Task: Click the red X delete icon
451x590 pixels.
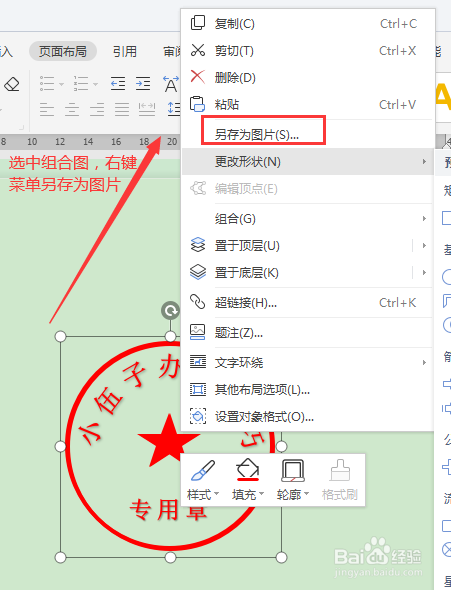Action: tap(198, 77)
